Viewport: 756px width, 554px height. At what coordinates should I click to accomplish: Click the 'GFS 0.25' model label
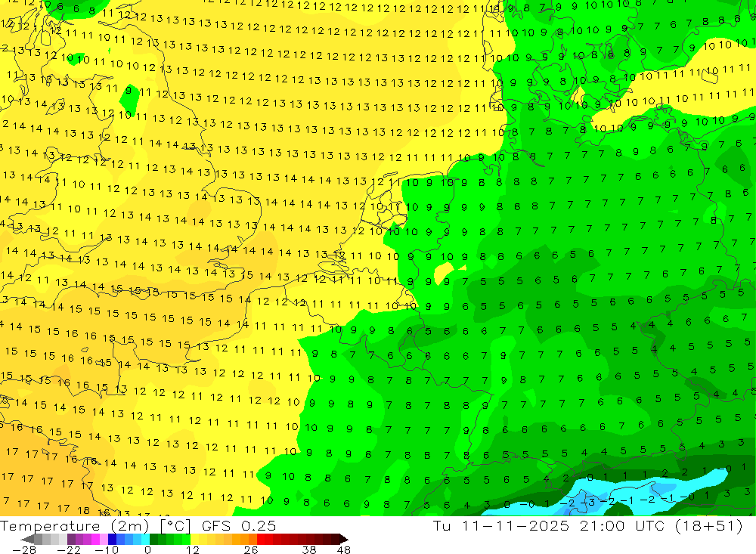239,525
